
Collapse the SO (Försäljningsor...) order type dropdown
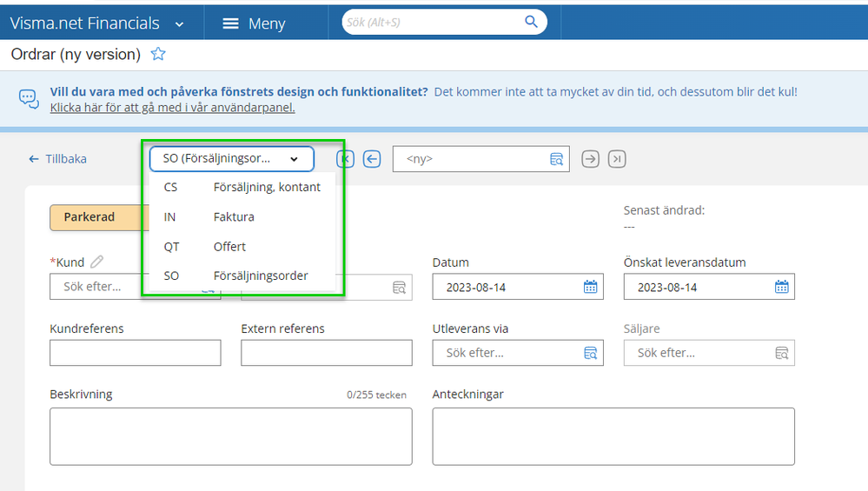231,159
